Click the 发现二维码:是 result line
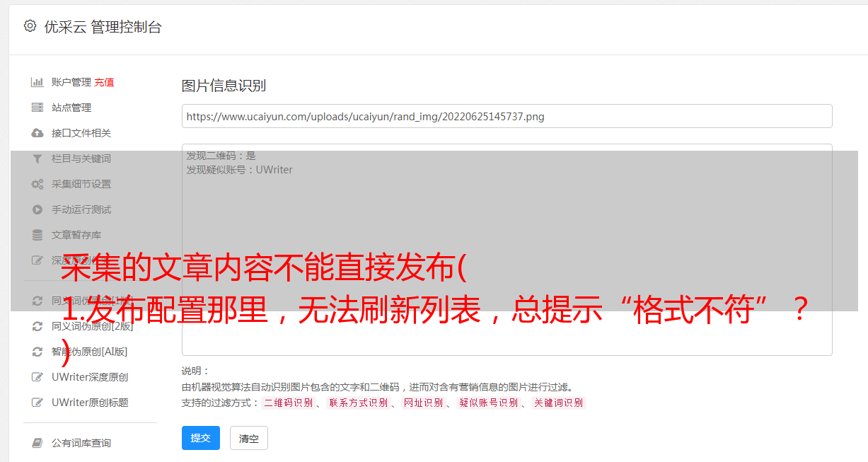Image resolution: width=868 pixels, height=462 pixels. click(221, 156)
